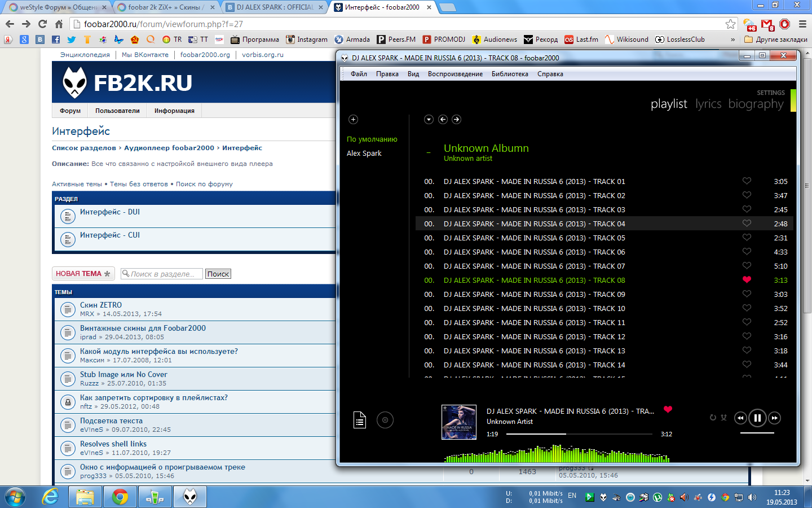Toggle heart on TRACK 06
The width and height of the screenshot is (812, 508).
pos(747,252)
